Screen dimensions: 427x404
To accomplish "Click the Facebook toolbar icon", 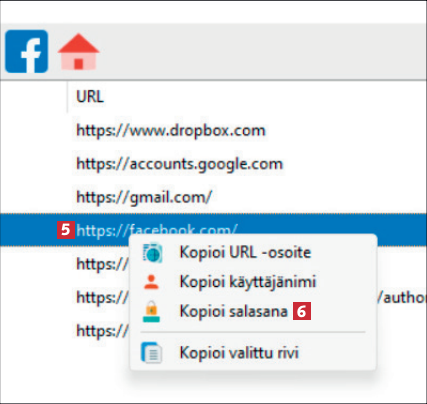I will [27, 51].
